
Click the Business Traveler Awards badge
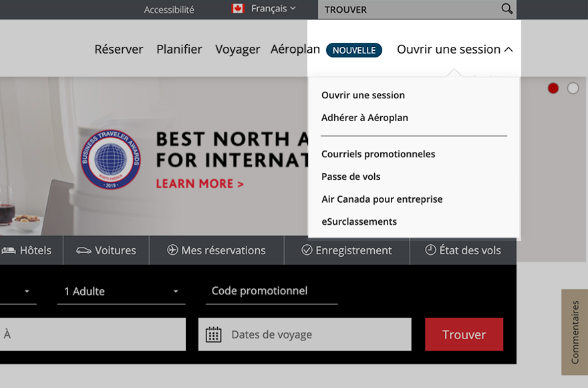click(110, 159)
